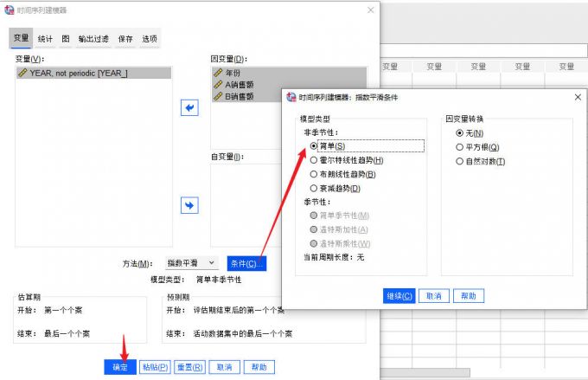Choose 平方根(Q) transformation
Viewport: 588px width, 380px height.
[x=459, y=147]
